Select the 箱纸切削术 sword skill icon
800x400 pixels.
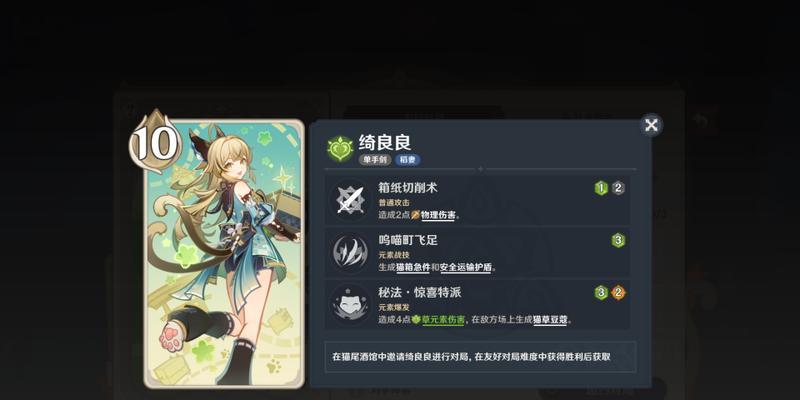349,200
